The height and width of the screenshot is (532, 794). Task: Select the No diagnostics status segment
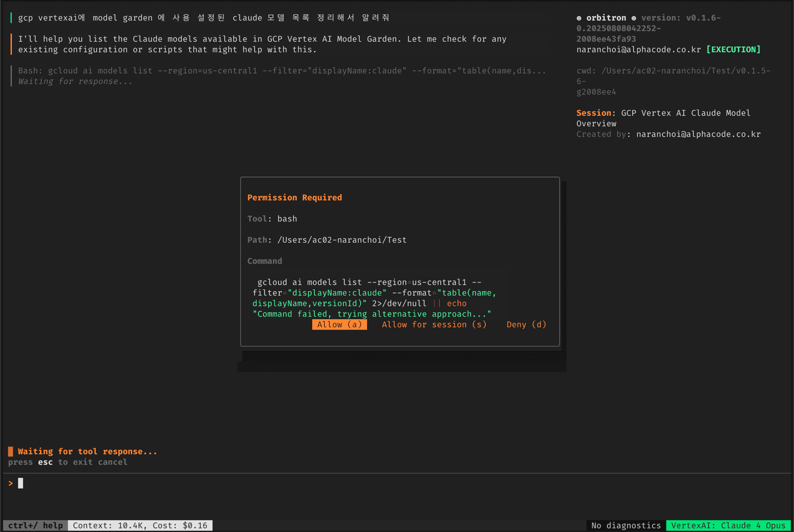point(625,525)
